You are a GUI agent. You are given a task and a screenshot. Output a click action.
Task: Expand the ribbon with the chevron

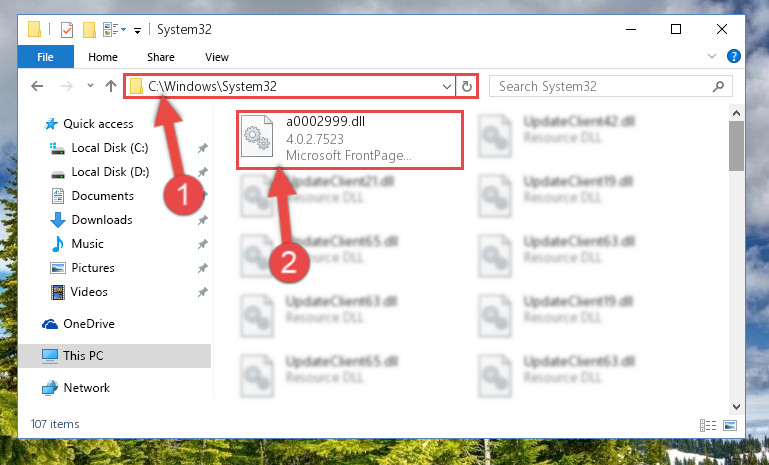[712, 56]
